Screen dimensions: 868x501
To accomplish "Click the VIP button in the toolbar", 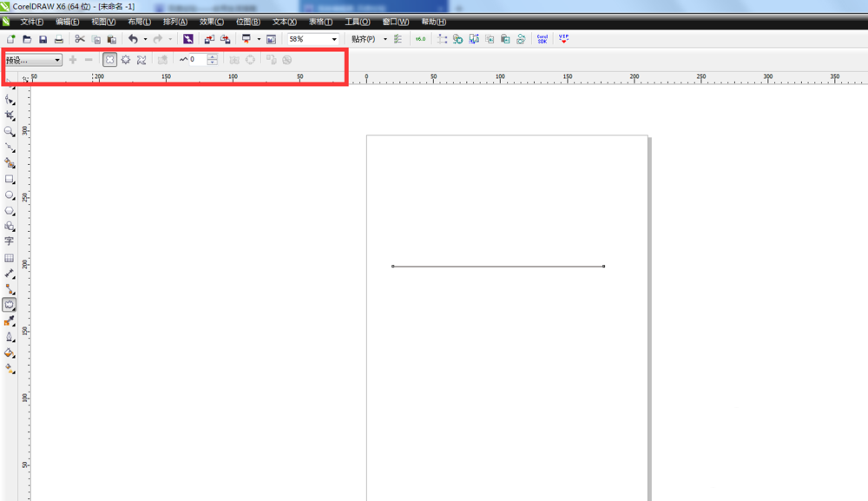I will point(563,39).
